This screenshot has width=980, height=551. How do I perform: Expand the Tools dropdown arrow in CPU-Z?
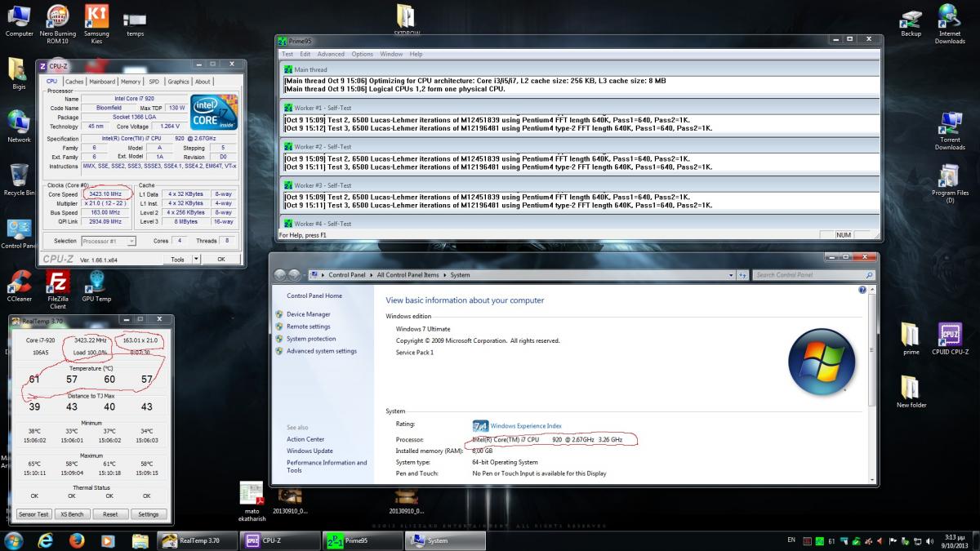[x=196, y=259]
